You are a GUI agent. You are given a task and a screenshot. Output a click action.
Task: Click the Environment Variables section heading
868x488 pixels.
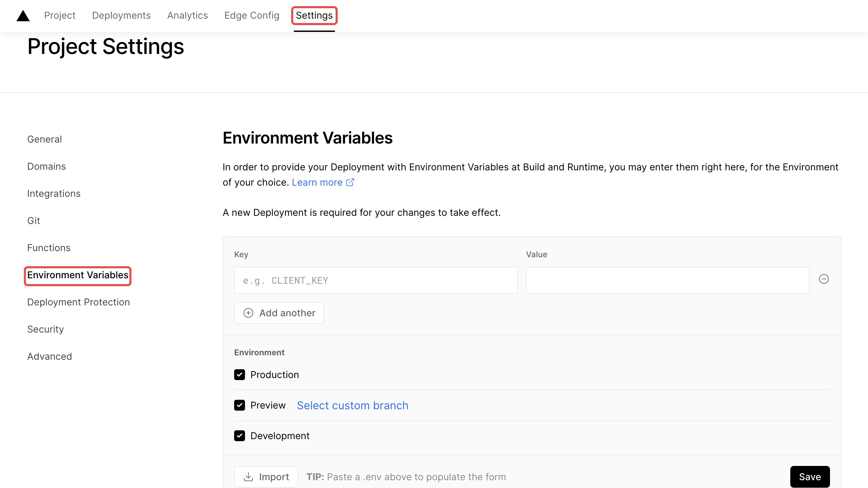(307, 138)
